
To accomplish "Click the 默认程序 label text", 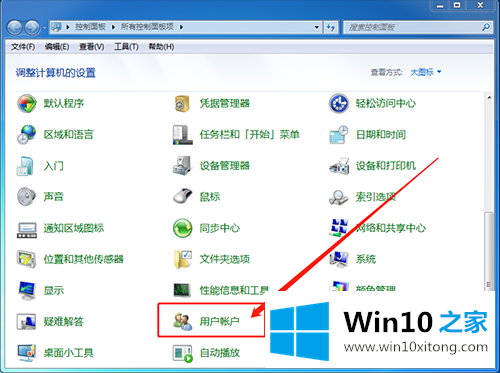I will 64,103.
